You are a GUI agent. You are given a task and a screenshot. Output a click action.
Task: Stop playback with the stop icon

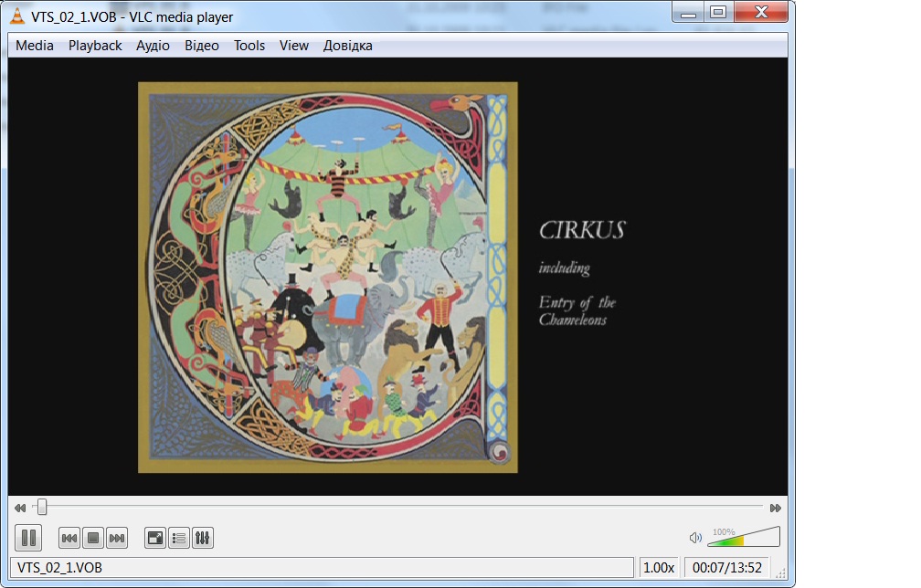coord(93,538)
